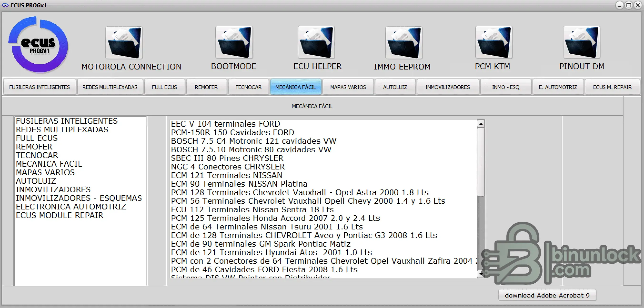Close the ECUS PROGv1 window
Screen dimensions: 644x308
click(x=638, y=5)
